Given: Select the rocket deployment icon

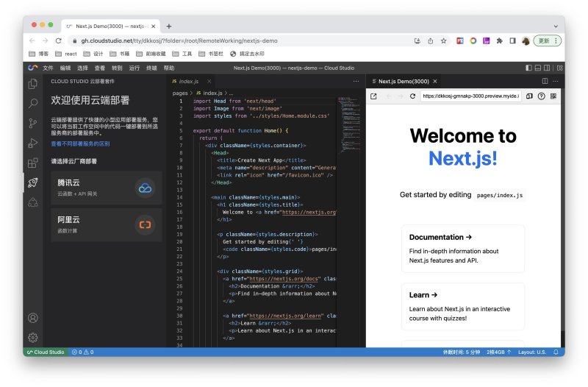Looking at the screenshot, I should [33, 182].
